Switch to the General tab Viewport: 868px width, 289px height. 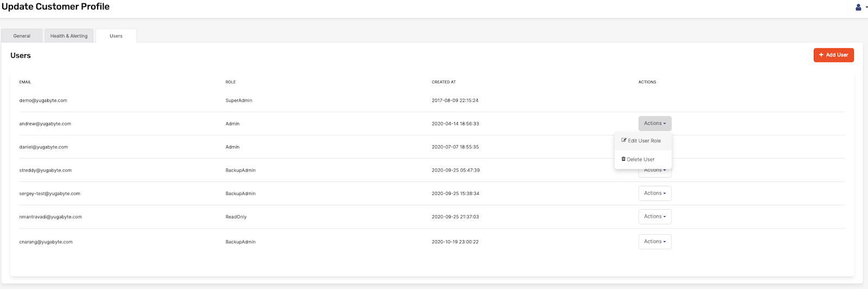[22, 36]
